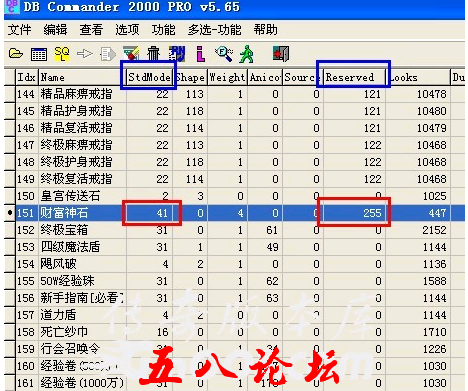
Task: Select the name cell 终极宝箱
Action: pyautogui.click(x=82, y=230)
